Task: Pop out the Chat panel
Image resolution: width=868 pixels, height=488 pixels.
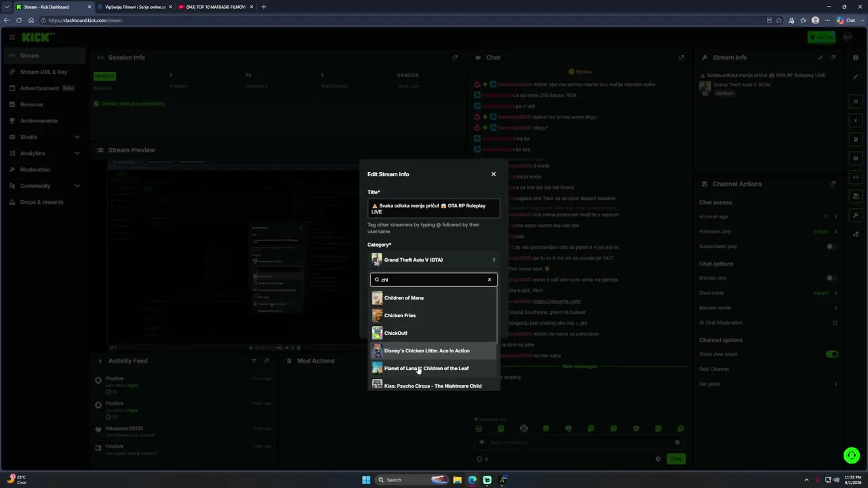Action: tap(682, 58)
